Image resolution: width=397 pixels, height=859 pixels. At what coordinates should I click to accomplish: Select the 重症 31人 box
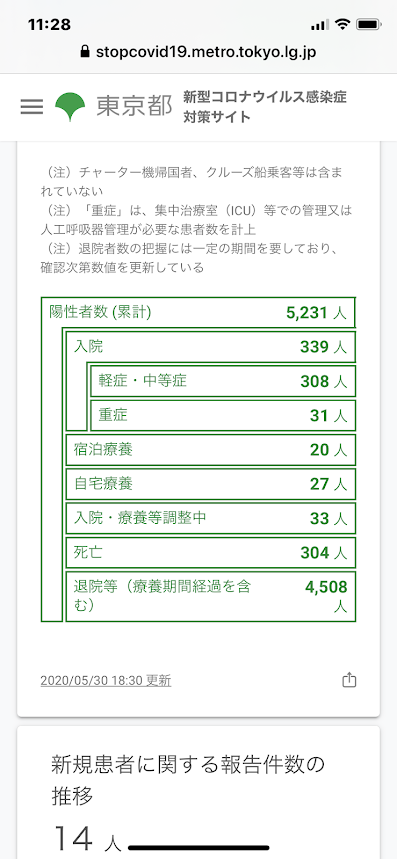point(223,415)
